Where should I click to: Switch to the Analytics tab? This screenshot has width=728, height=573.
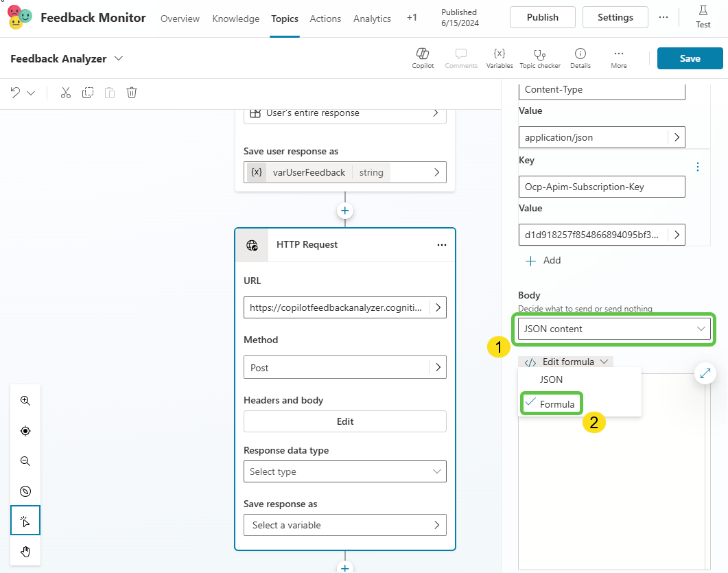tap(372, 19)
